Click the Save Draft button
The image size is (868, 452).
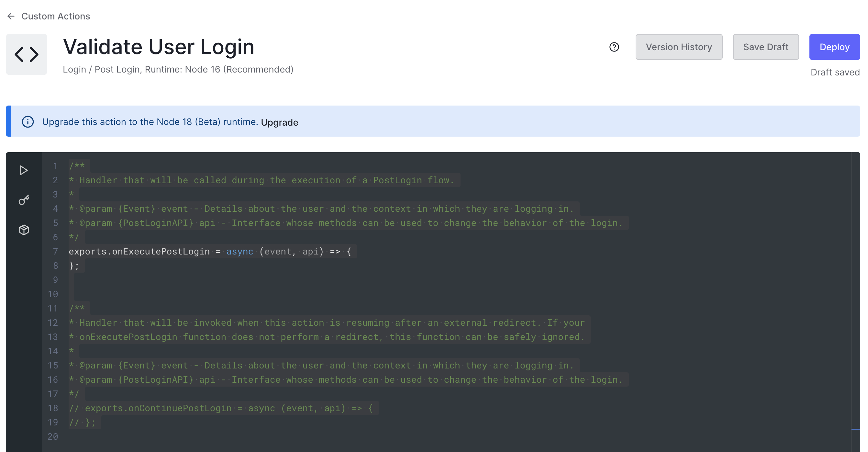pyautogui.click(x=765, y=47)
